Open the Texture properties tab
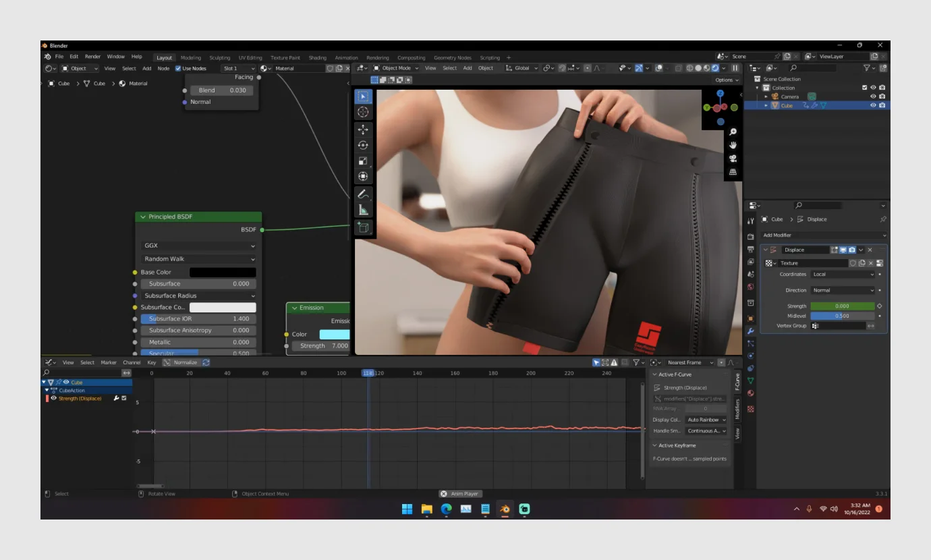This screenshot has height=560, width=931. pyautogui.click(x=750, y=409)
